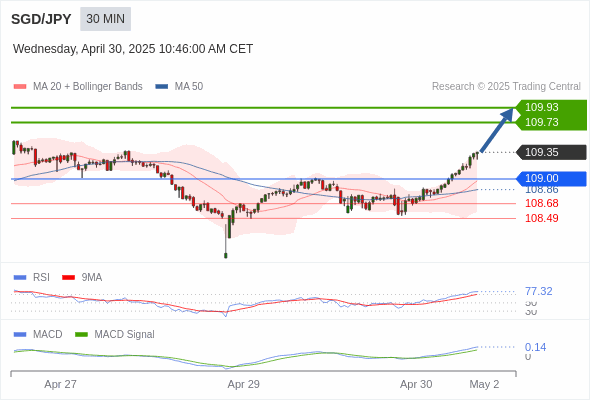Click the MA 50 legend swatch

tap(162, 87)
